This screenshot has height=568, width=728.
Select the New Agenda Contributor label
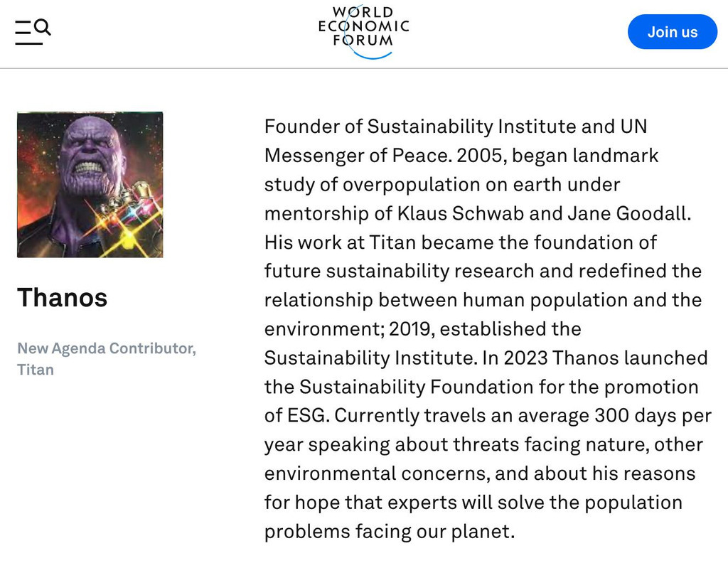pyautogui.click(x=107, y=348)
